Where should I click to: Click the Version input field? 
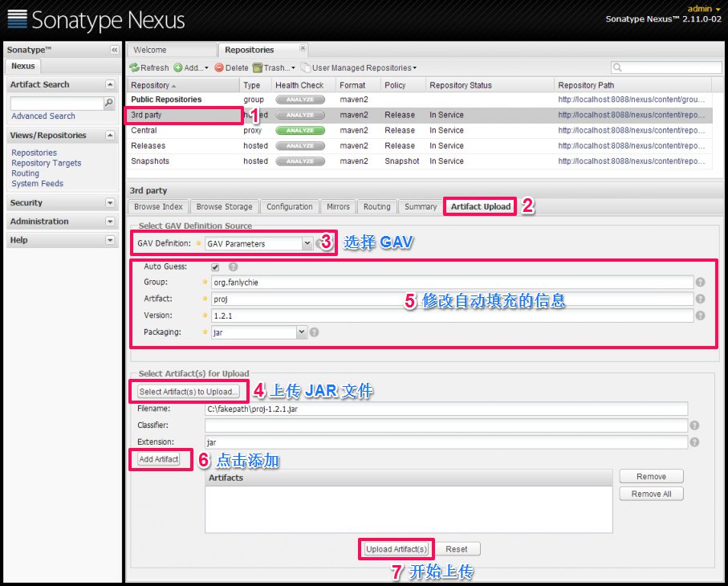(x=452, y=315)
